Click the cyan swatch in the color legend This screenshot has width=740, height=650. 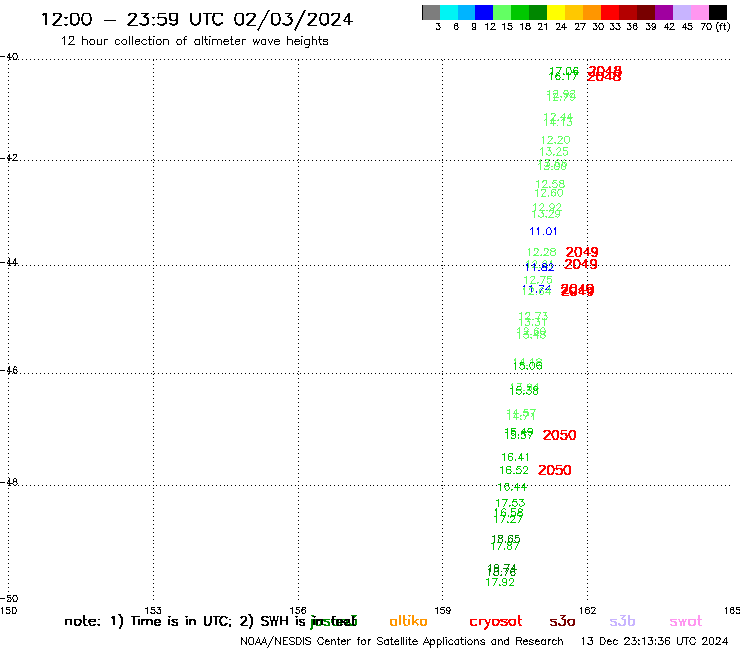coord(449,12)
